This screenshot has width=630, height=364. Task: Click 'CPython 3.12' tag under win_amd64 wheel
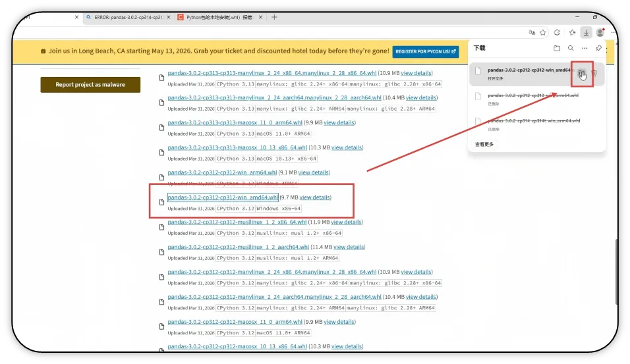point(235,209)
